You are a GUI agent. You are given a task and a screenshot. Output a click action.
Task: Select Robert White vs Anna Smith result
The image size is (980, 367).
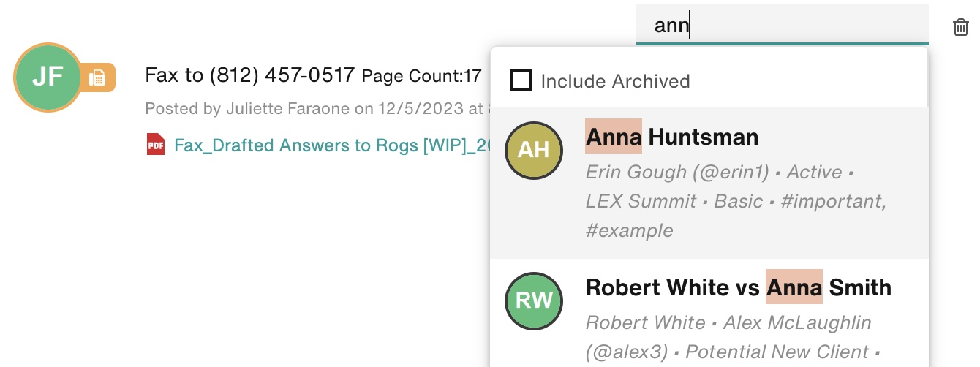click(x=709, y=313)
